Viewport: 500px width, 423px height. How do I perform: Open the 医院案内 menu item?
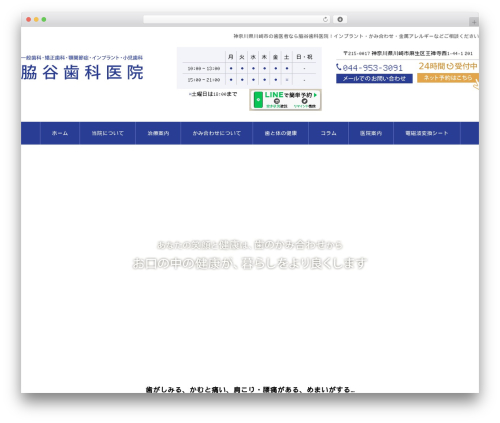pyautogui.click(x=371, y=133)
